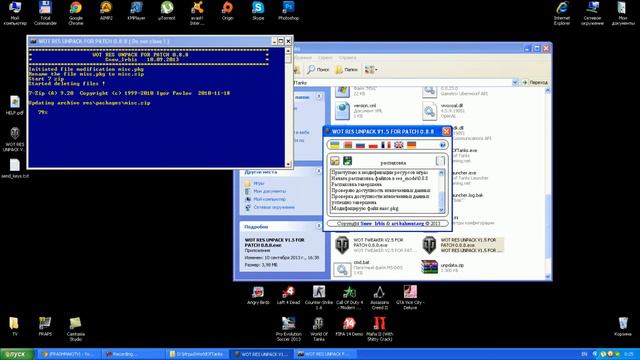This screenshot has width=640, height=360.
Task: Click scroll up arrow in console window
Action: click(x=288, y=51)
